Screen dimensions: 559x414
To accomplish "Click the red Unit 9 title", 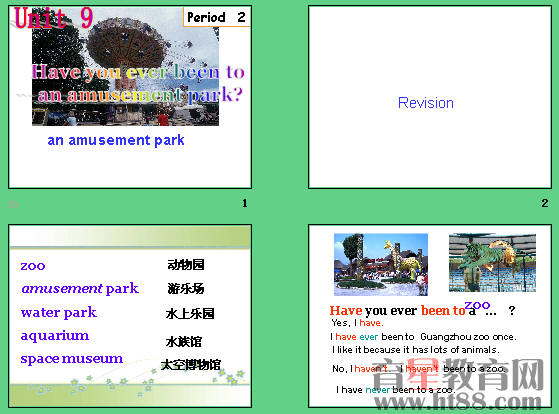I will [x=53, y=18].
